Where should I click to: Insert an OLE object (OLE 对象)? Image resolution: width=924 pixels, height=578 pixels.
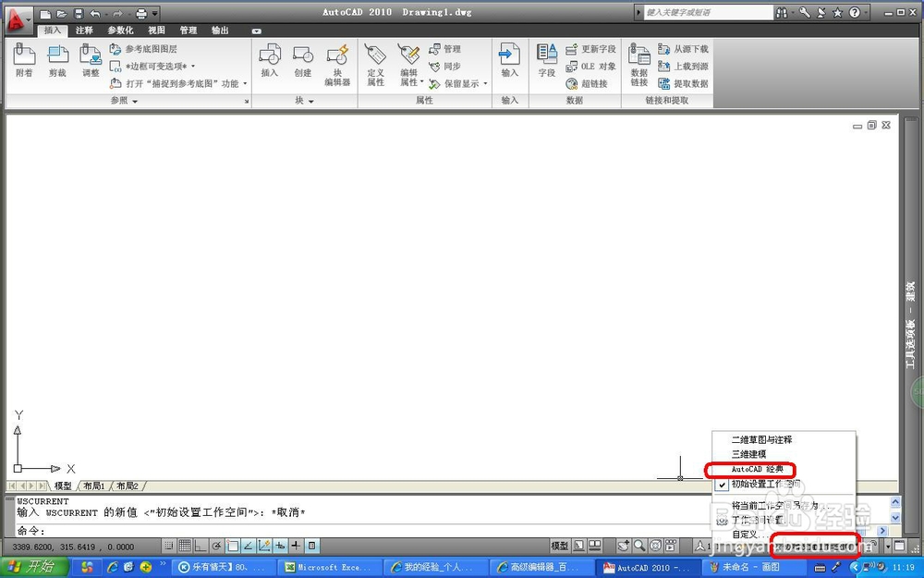[x=590, y=66]
